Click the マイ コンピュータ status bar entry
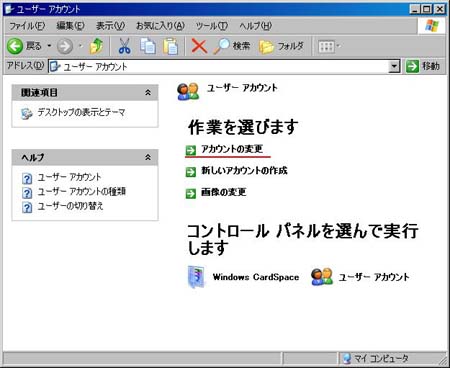450x368 pixels. click(376, 359)
